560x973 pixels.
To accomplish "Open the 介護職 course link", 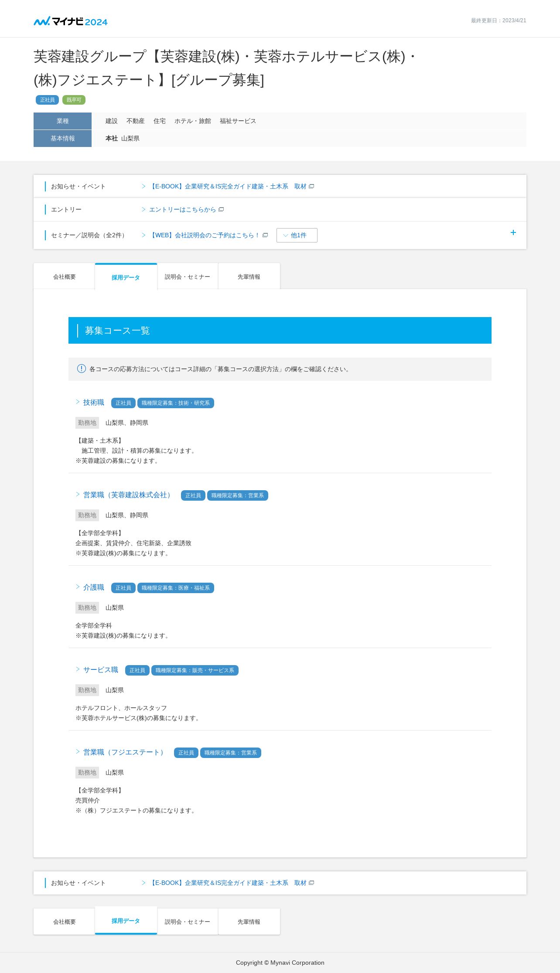I will 94,587.
